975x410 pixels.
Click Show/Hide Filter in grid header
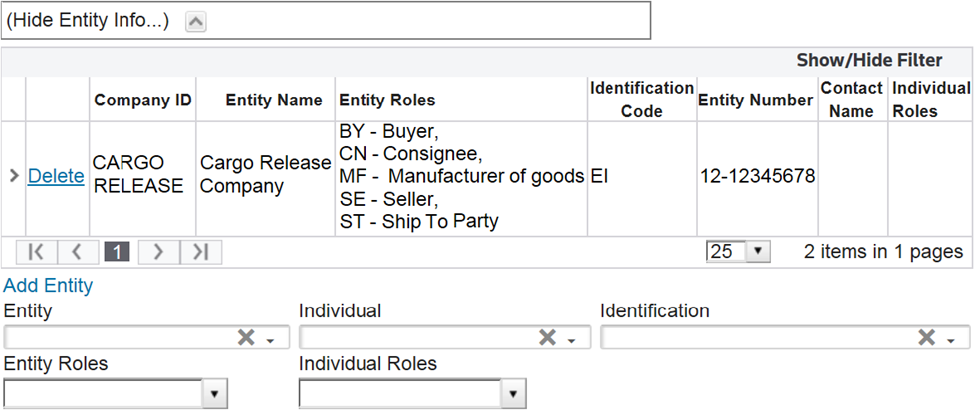click(869, 60)
